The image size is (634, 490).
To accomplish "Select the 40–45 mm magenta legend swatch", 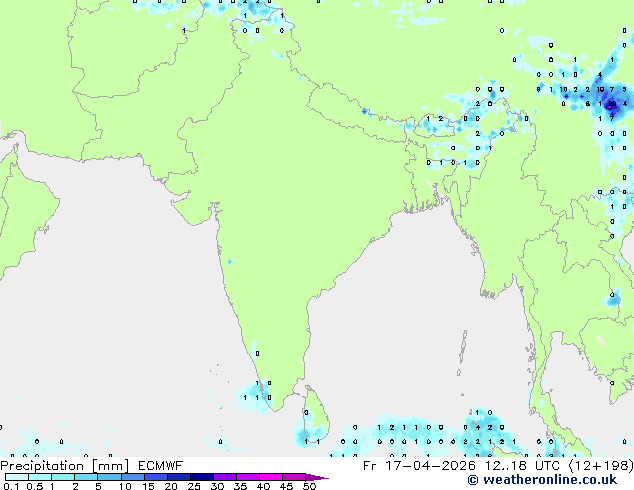I will [271, 477].
